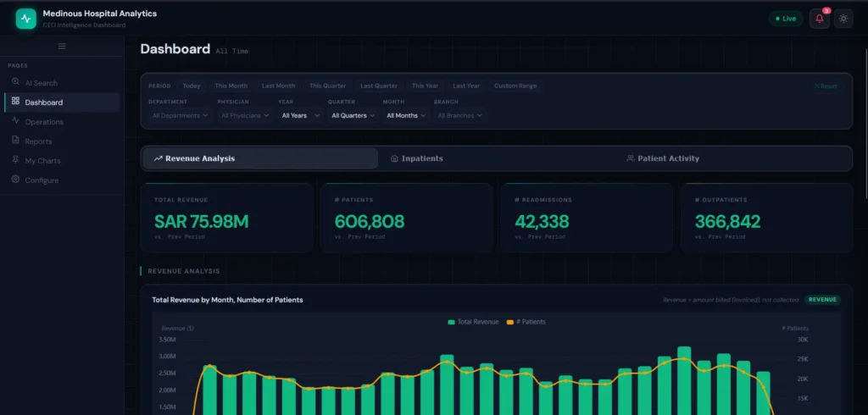Click the Medinous heartbeat logo icon
Image resolution: width=868 pixels, height=415 pixels.
26,19
